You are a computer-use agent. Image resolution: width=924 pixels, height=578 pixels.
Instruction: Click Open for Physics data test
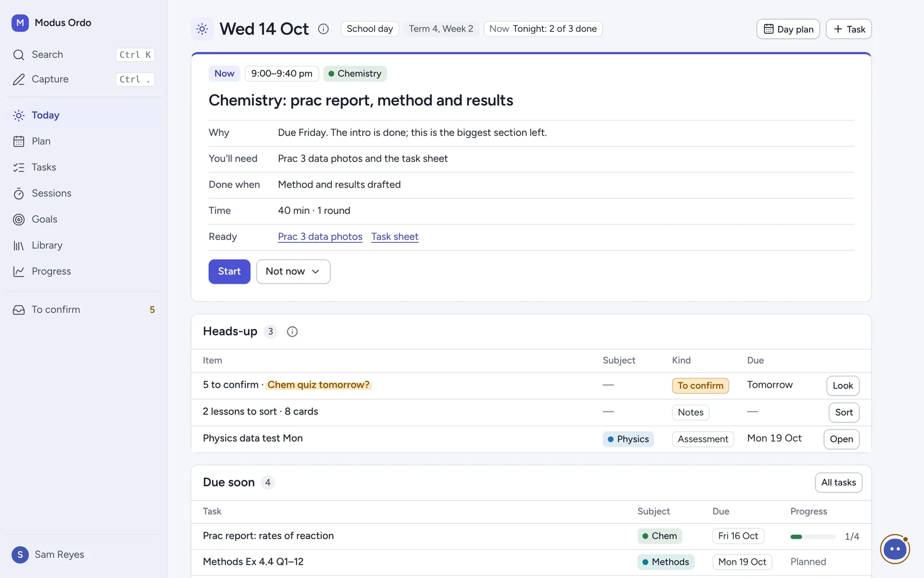point(841,439)
